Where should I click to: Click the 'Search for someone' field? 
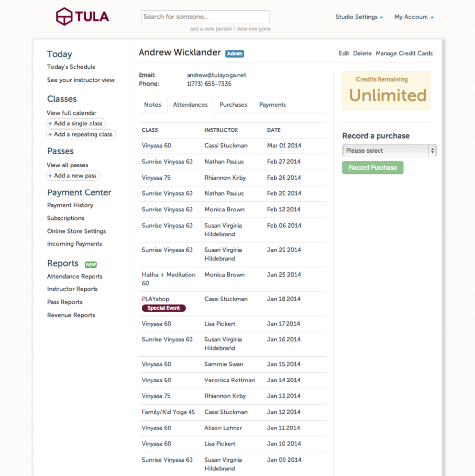tap(205, 17)
